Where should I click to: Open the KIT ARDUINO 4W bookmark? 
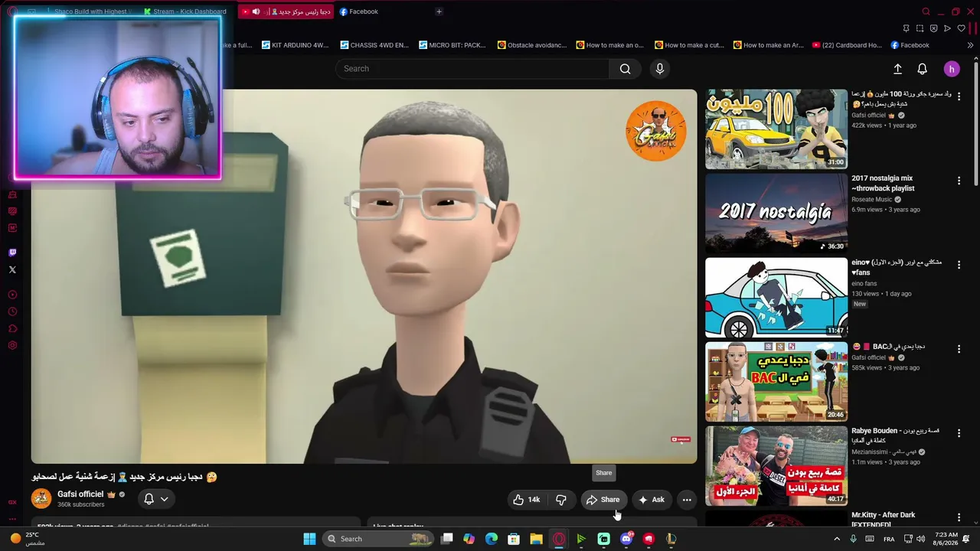pos(295,45)
